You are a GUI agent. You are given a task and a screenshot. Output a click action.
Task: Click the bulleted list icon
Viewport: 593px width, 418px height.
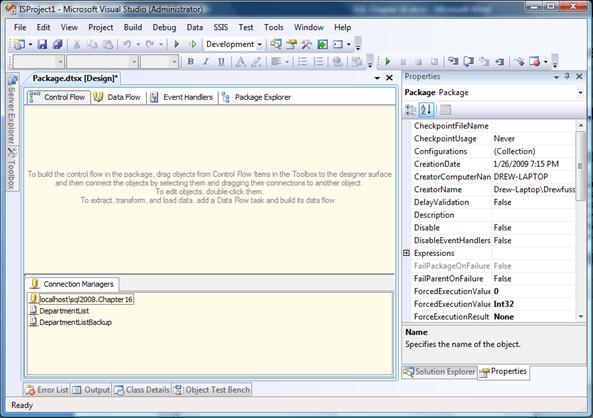pyautogui.click(x=303, y=61)
